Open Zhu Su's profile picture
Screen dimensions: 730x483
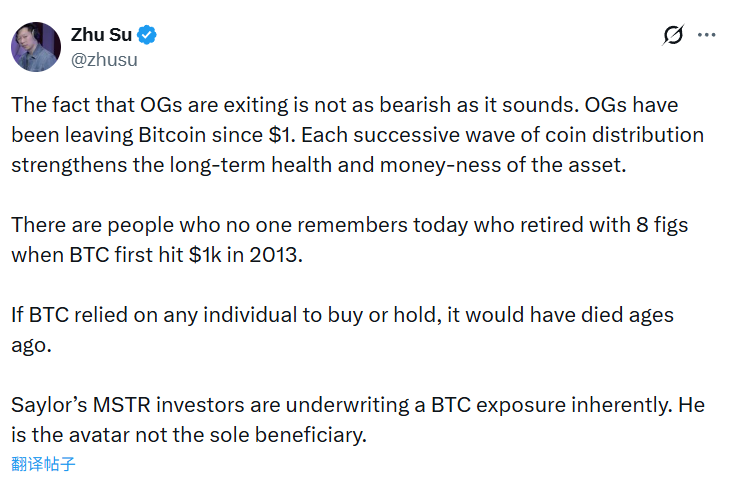point(36,46)
